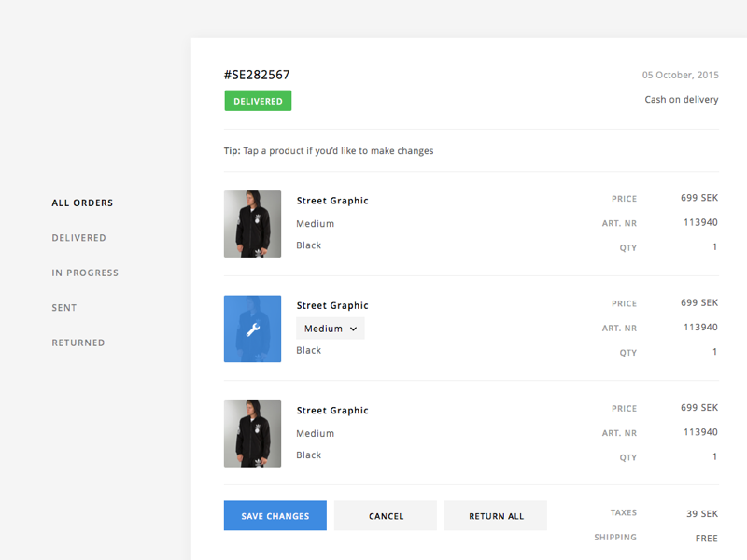Open the SENT orders view
The height and width of the screenshot is (560, 747).
click(x=65, y=307)
